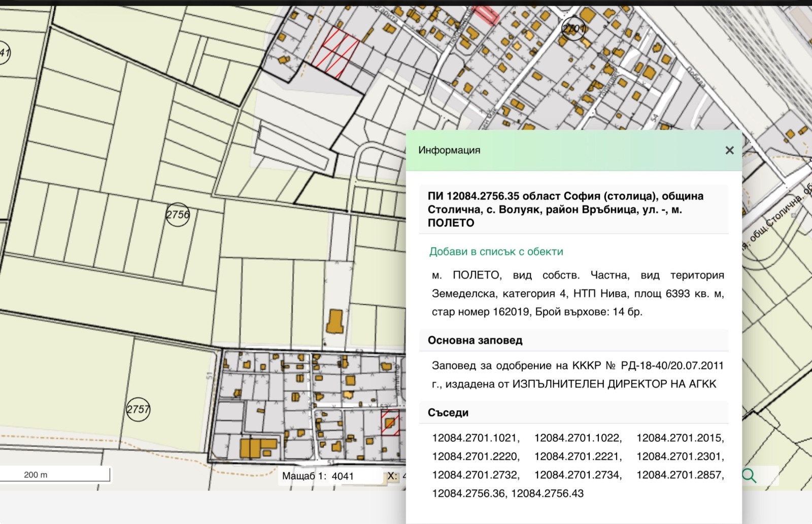Select neighbor parcel 12084.2701.1021
The image size is (812, 524).
(x=476, y=438)
